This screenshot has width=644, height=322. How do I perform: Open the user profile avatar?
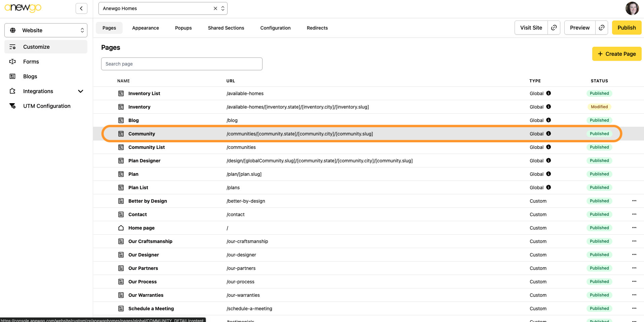pos(632,8)
